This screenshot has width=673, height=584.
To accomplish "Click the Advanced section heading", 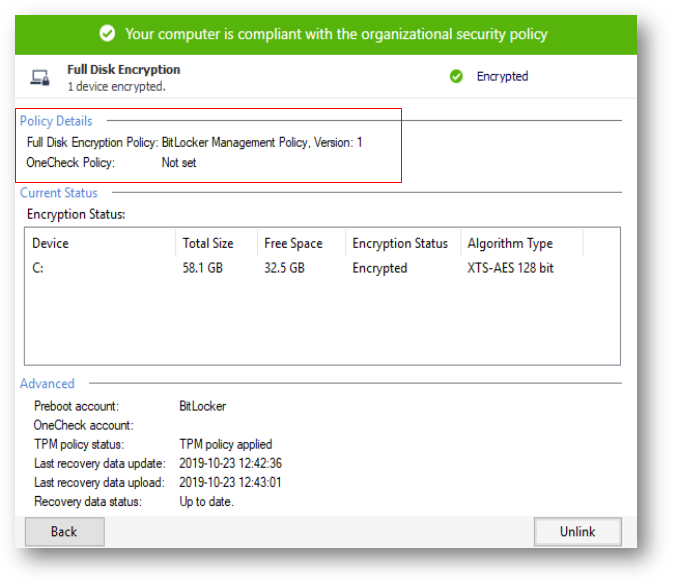I will (47, 383).
